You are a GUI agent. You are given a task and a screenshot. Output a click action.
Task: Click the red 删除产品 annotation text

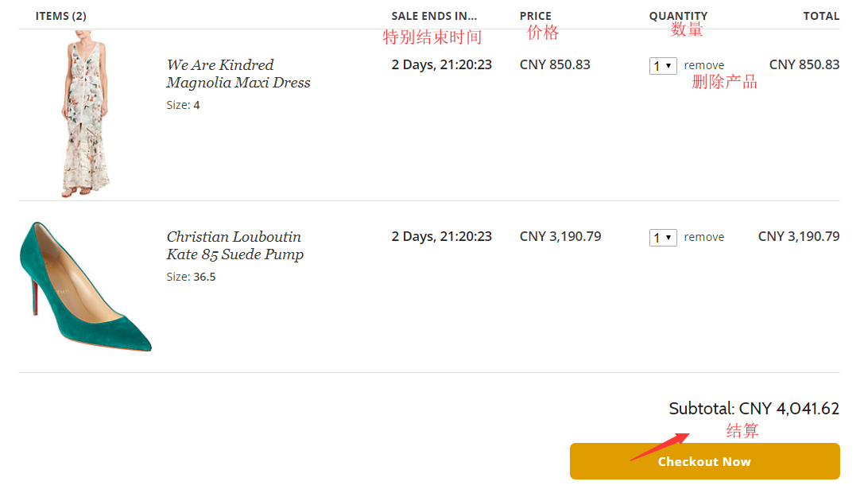click(724, 82)
